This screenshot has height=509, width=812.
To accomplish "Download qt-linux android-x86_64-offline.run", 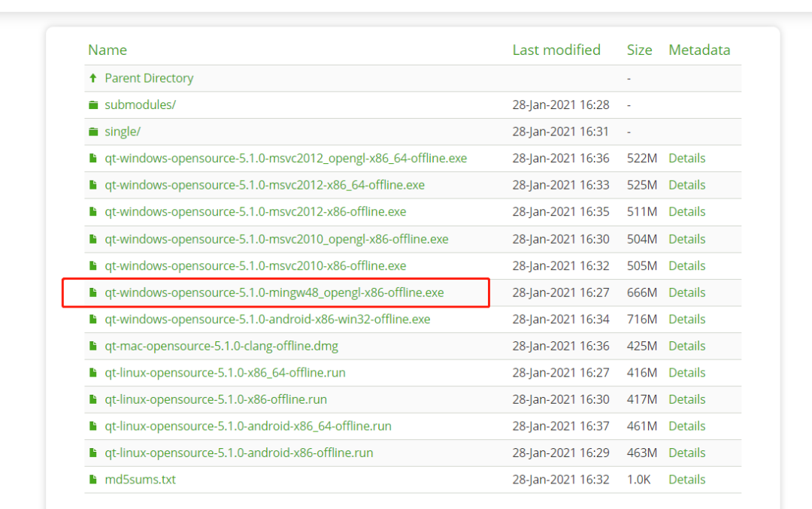I will click(x=248, y=426).
